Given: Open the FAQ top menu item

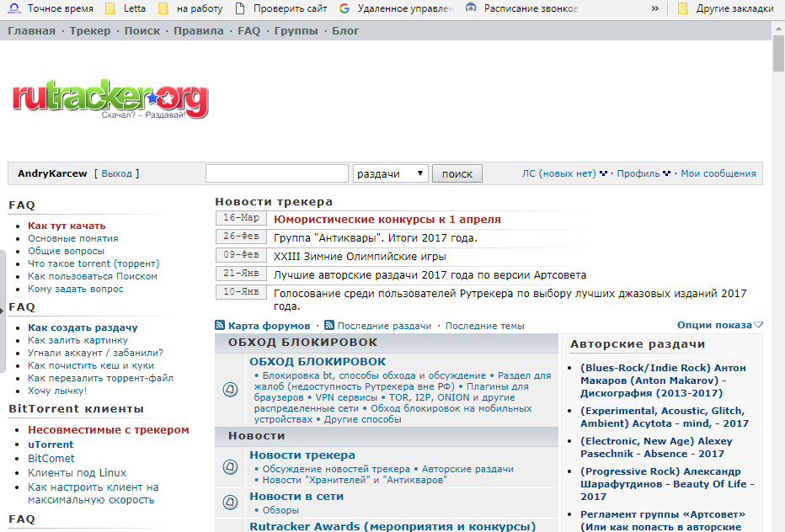Looking at the screenshot, I should point(248,30).
